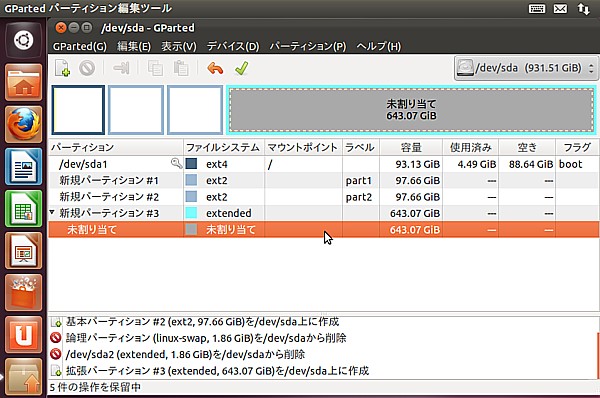
Task: Select the 新規パーティション #2 row
Action: 324,197
